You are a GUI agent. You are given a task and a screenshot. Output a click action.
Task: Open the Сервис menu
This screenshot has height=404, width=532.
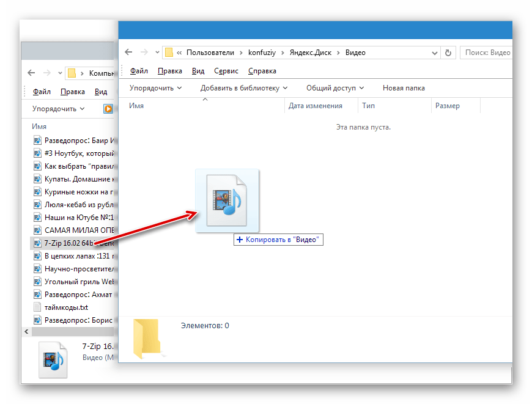pos(226,71)
